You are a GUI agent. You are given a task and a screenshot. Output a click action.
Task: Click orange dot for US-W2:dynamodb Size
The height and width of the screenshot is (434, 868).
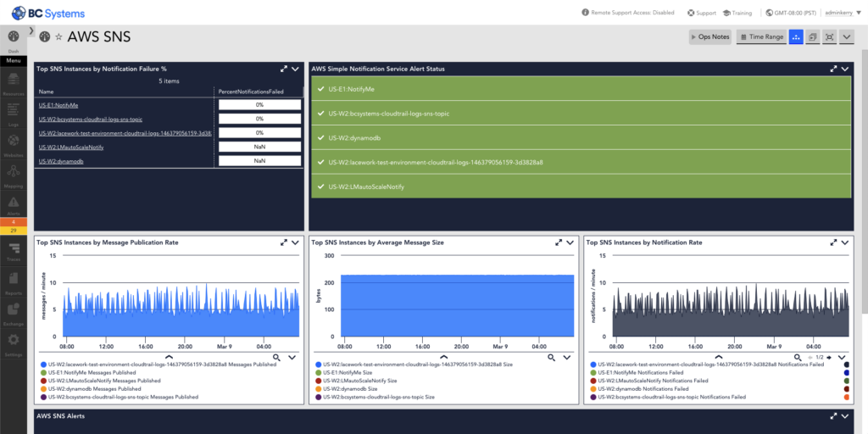point(318,389)
